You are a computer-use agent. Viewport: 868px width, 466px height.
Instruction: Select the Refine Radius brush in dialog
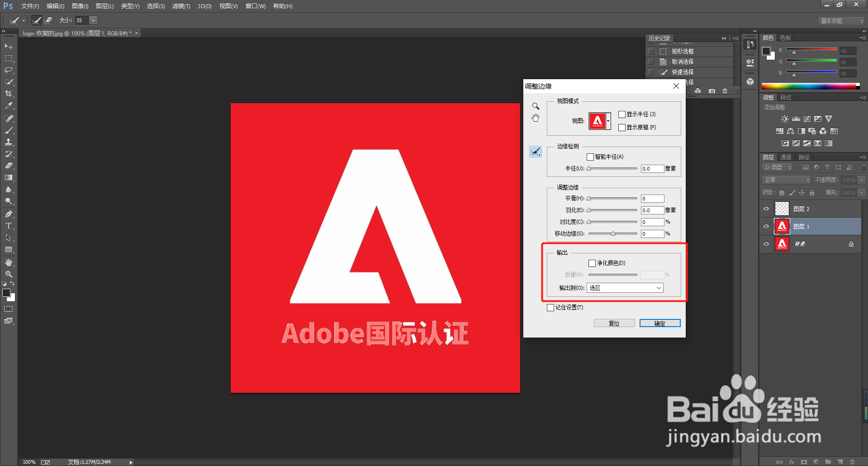536,152
